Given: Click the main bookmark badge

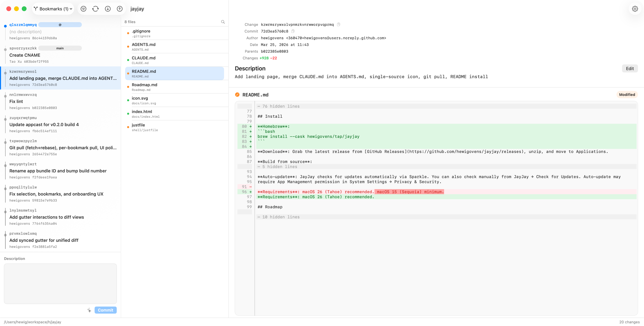Looking at the screenshot, I should (60, 48).
